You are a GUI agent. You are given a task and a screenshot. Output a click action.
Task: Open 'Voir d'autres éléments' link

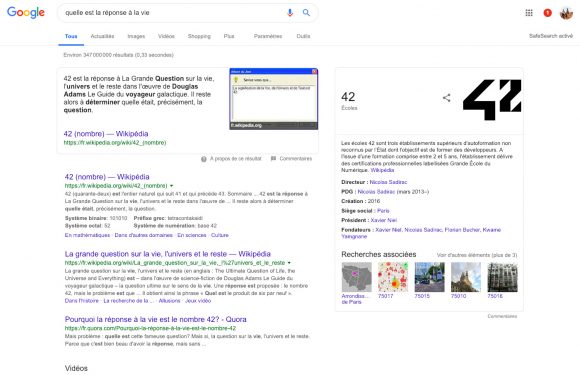point(477,255)
